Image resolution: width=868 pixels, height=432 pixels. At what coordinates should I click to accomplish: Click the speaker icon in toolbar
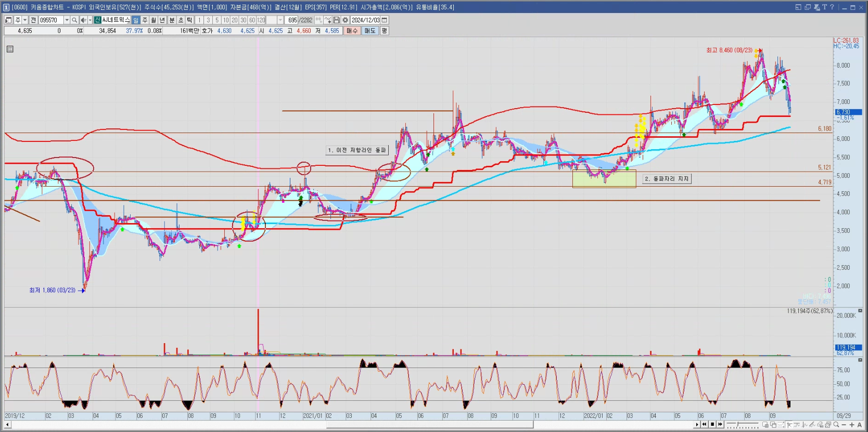point(83,20)
